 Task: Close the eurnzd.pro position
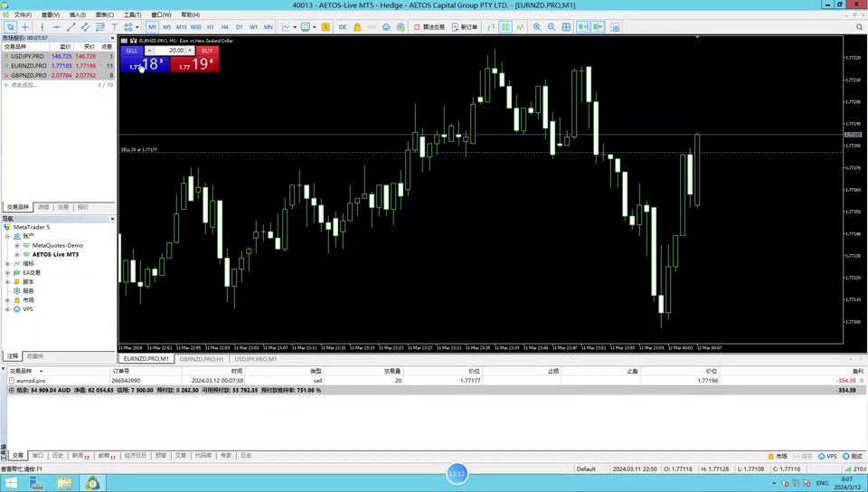tap(862, 381)
